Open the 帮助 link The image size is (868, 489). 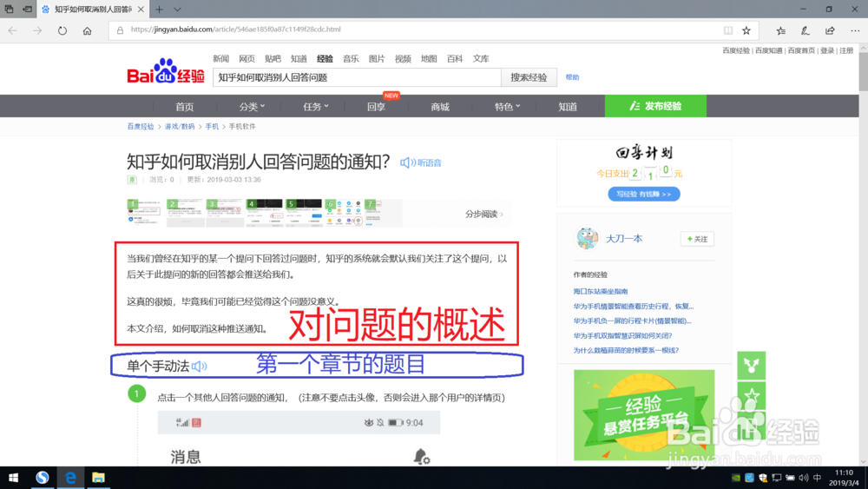point(572,77)
